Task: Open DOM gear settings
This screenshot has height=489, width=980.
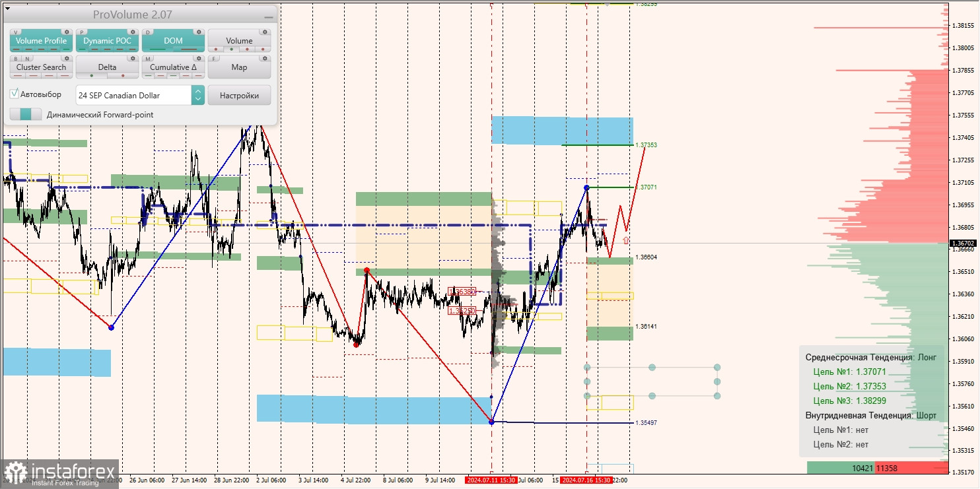Action: click(x=199, y=32)
